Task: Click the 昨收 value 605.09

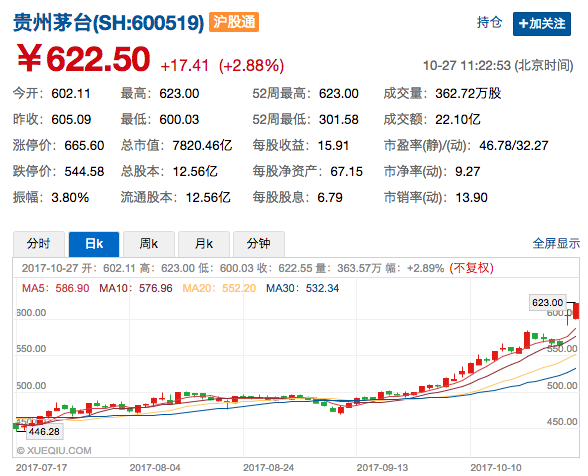Action: point(71,120)
